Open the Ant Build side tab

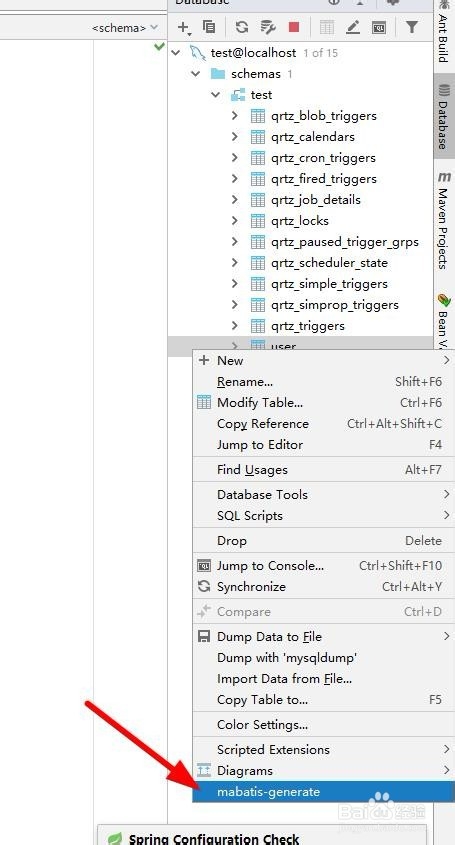click(444, 32)
